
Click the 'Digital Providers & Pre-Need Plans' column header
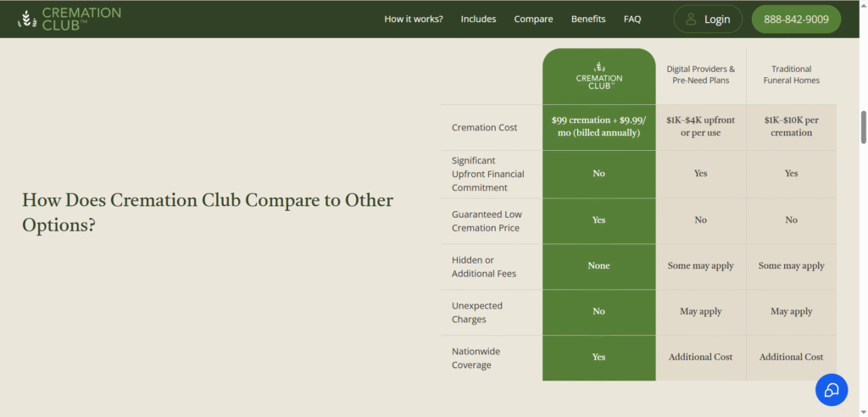[701, 75]
